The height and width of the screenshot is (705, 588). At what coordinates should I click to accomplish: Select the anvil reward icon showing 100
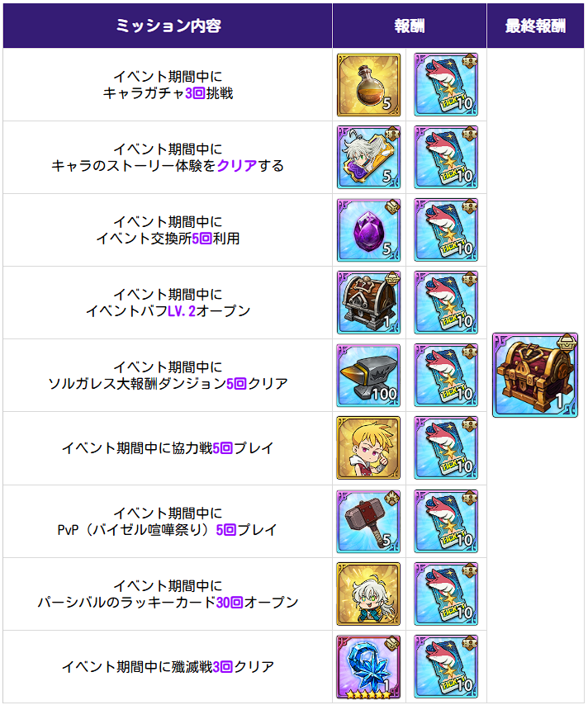[x=368, y=376]
